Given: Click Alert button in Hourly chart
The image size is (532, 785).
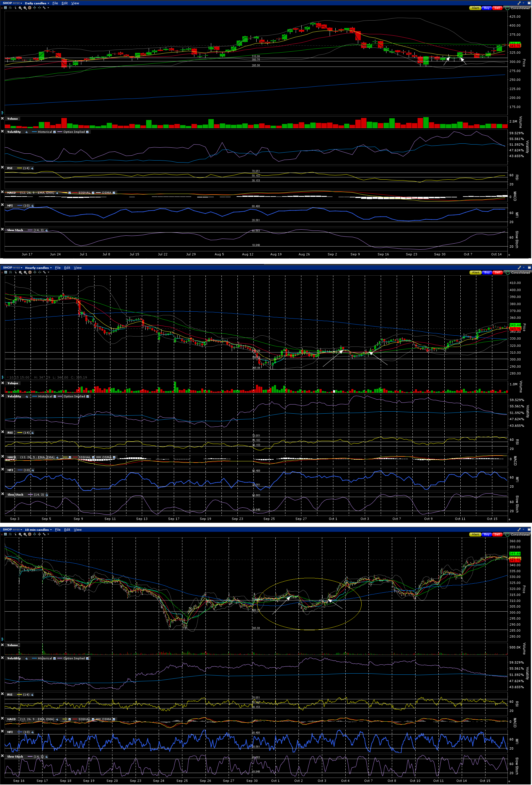Looking at the screenshot, I should pos(475,273).
